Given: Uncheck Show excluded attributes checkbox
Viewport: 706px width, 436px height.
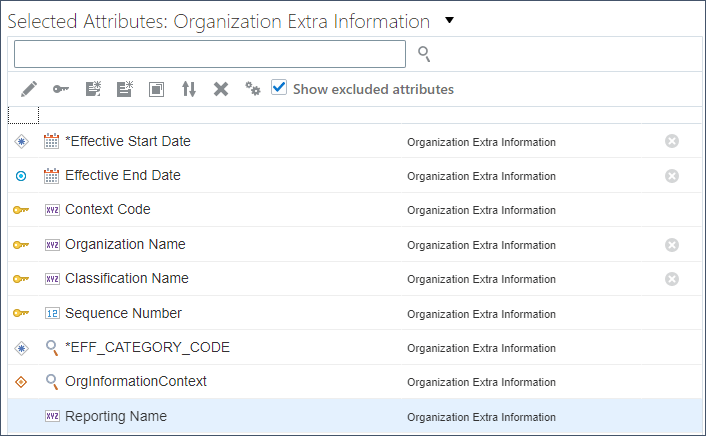Looking at the screenshot, I should point(279,88).
